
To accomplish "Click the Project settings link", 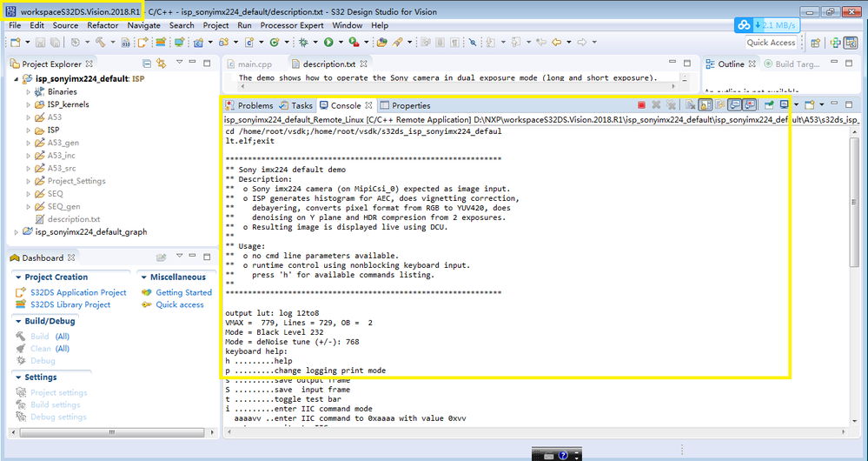I will (59, 392).
